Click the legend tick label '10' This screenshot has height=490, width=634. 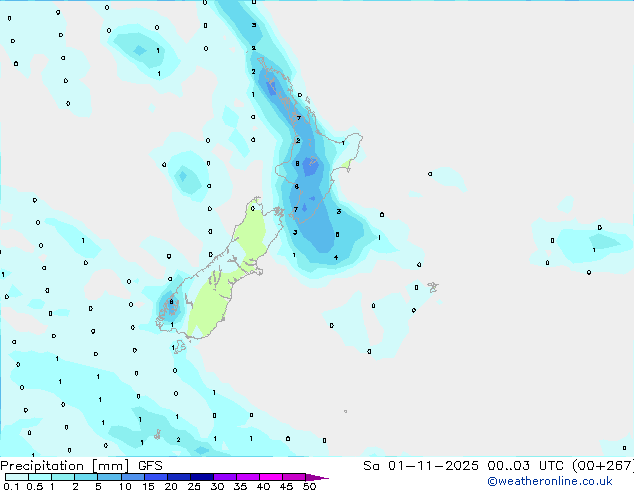click(x=125, y=486)
